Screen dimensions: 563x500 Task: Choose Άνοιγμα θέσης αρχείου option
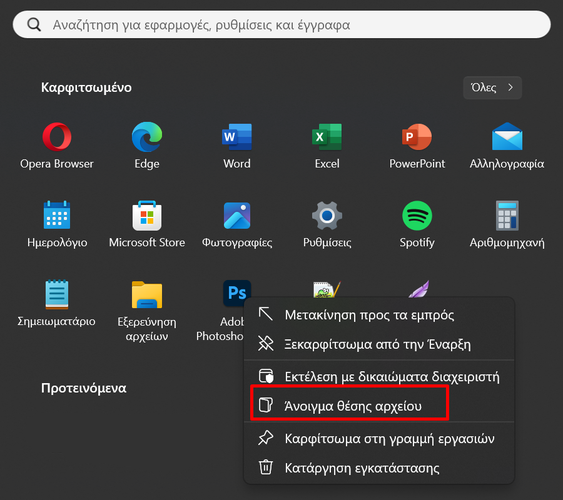pyautogui.click(x=379, y=406)
